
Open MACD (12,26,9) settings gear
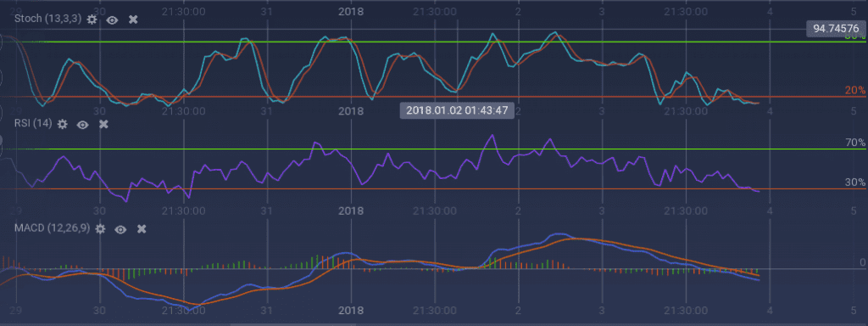(x=100, y=228)
